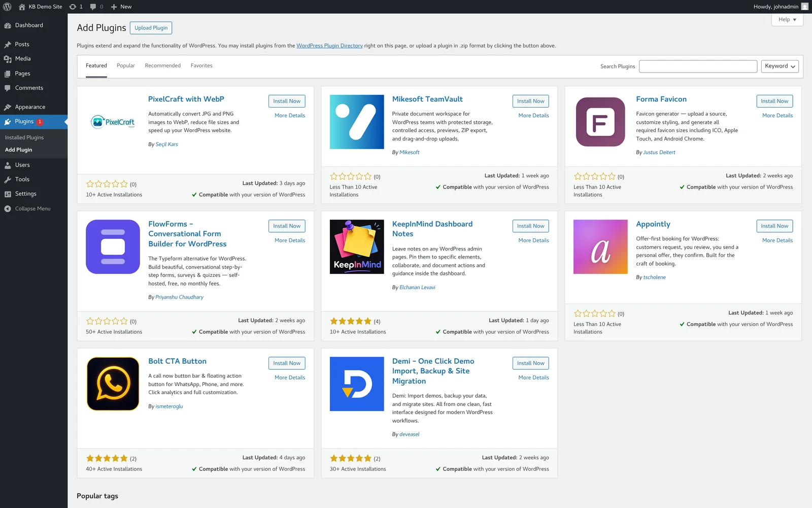
Task: Click the Bolt CTA Button WhatsApp icon
Action: 113,384
